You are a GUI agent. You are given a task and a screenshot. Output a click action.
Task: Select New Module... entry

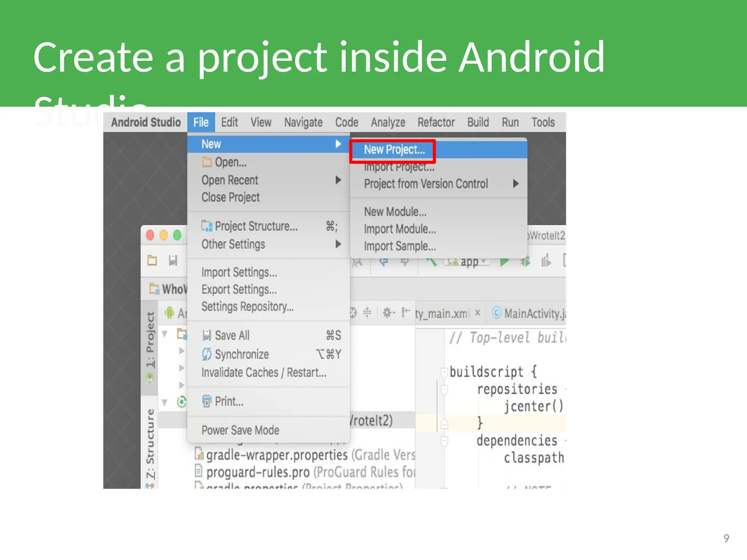[x=439, y=212]
